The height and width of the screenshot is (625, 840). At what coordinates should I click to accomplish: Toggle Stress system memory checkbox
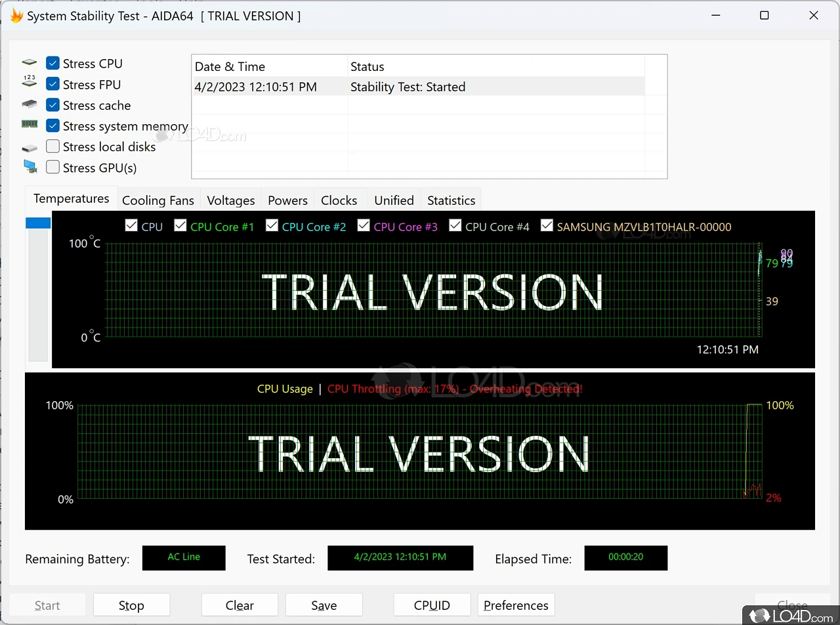click(x=53, y=125)
